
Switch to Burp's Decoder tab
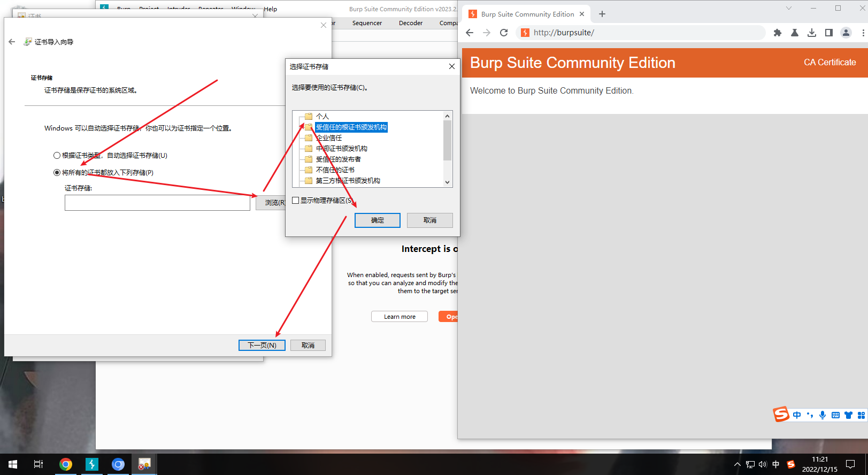411,23
